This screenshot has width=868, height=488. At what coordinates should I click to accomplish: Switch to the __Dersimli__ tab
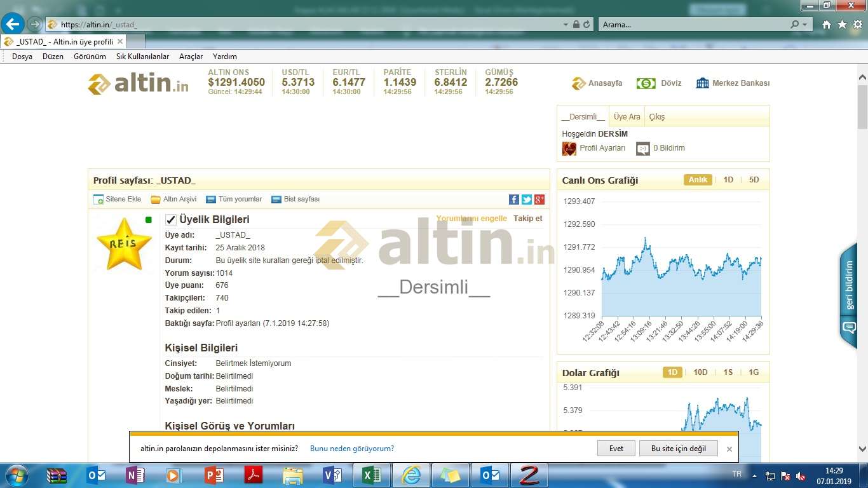[583, 116]
